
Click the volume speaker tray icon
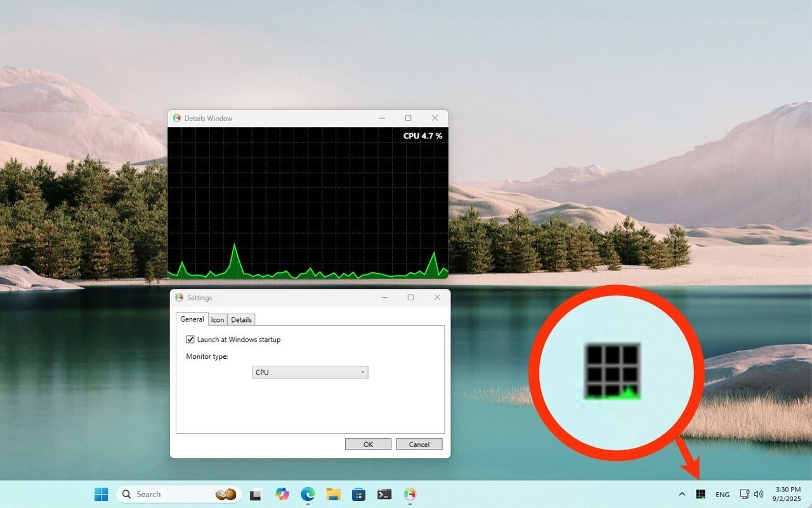(x=758, y=494)
